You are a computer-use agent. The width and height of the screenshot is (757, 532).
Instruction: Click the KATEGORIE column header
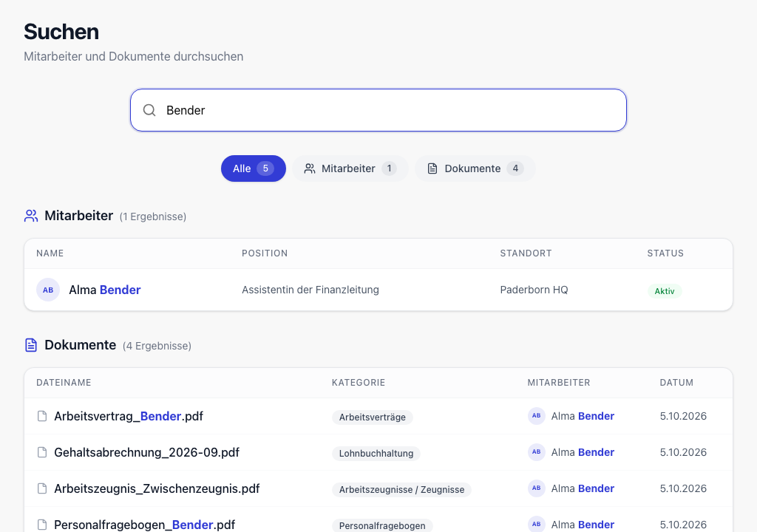[x=359, y=383]
